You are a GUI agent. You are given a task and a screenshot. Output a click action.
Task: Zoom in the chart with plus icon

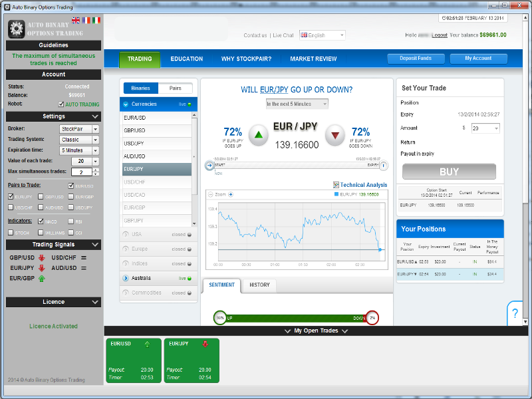231,194
